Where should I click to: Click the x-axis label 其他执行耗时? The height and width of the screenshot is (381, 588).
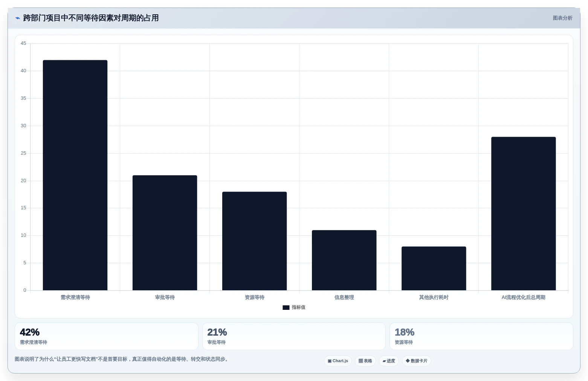434,297
